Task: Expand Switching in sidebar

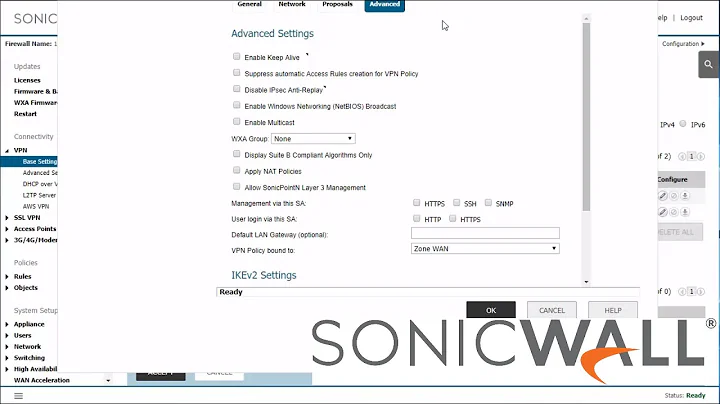Action: click(x=7, y=358)
